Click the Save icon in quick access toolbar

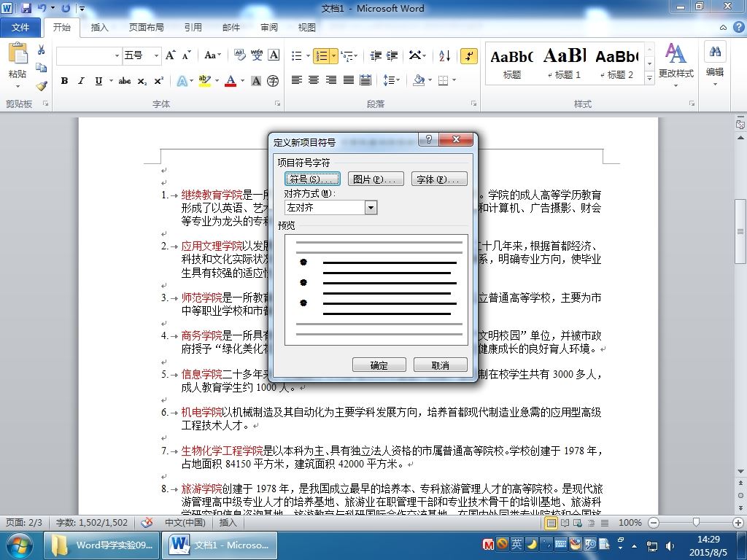[x=26, y=8]
